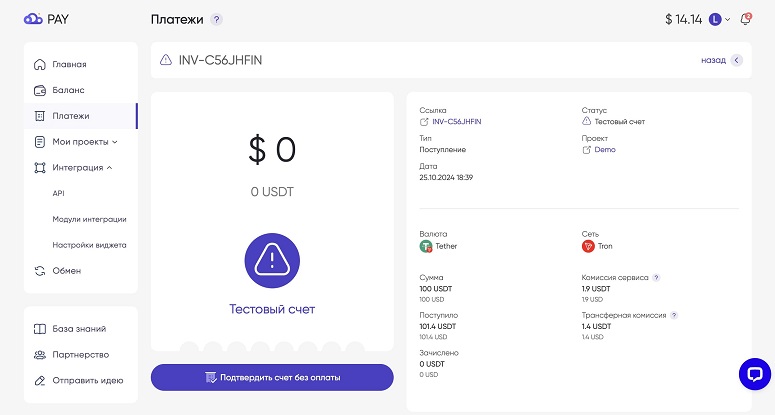Viewport: 775px width, 415px height.
Task: Open the user account dropdown arrow
Action: coord(727,20)
